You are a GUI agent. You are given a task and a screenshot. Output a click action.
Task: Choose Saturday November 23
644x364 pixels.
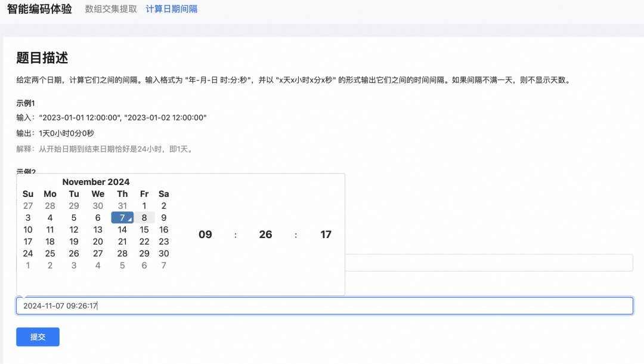(164, 242)
